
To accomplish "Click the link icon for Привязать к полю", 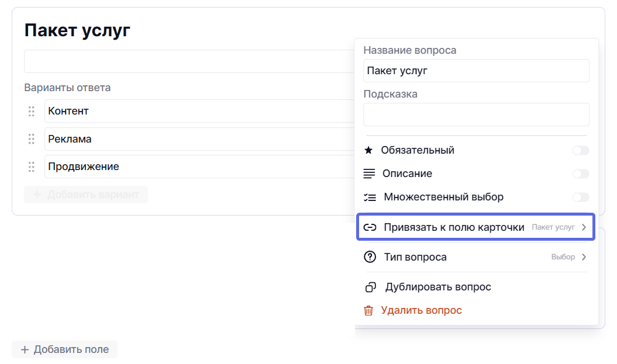I will (x=370, y=227).
